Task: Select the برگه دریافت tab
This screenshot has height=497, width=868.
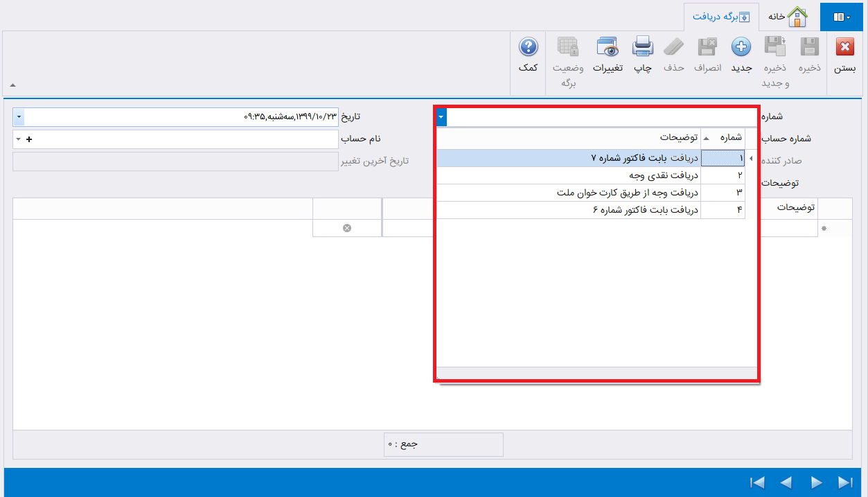Action: [721, 17]
